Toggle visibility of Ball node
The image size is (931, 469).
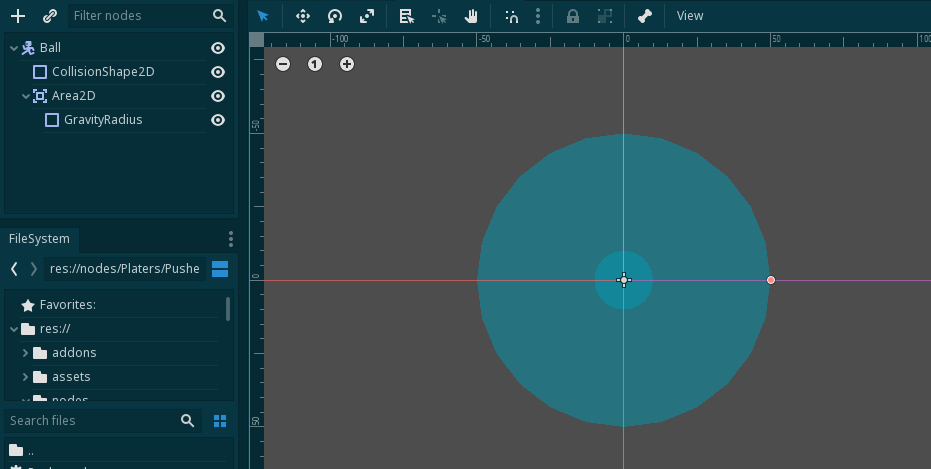pyautogui.click(x=218, y=48)
